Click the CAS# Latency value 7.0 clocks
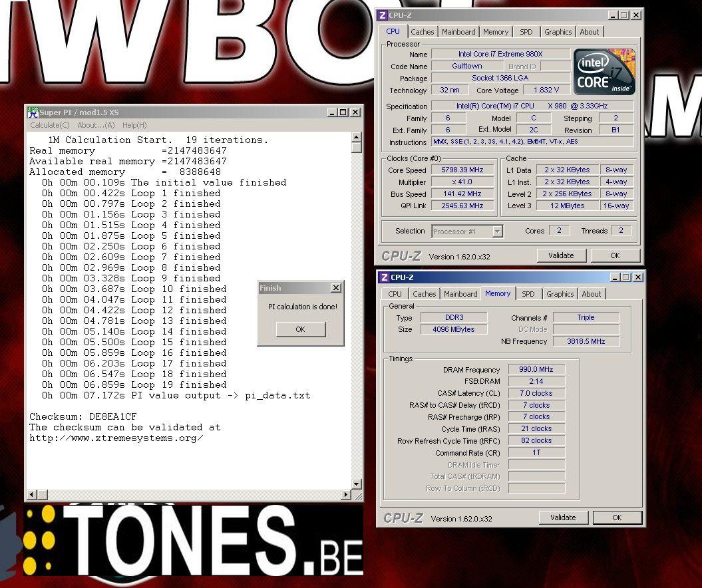This screenshot has width=702, height=588. click(536, 393)
